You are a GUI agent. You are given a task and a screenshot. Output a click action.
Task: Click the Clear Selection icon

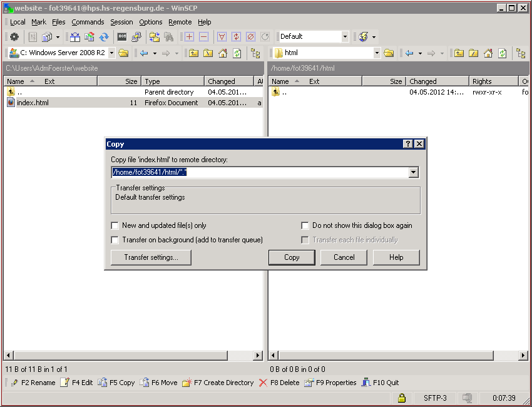click(x=250, y=37)
